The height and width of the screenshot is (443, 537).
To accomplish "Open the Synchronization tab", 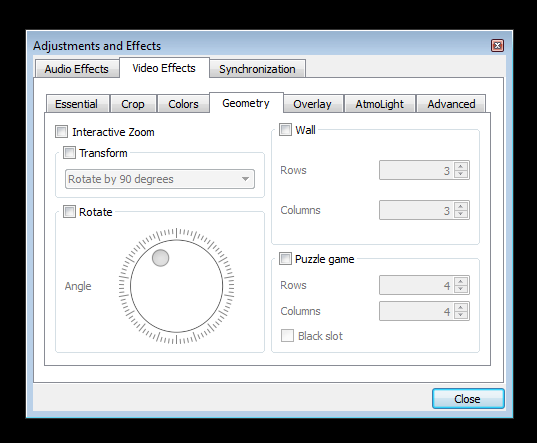I will (257, 69).
